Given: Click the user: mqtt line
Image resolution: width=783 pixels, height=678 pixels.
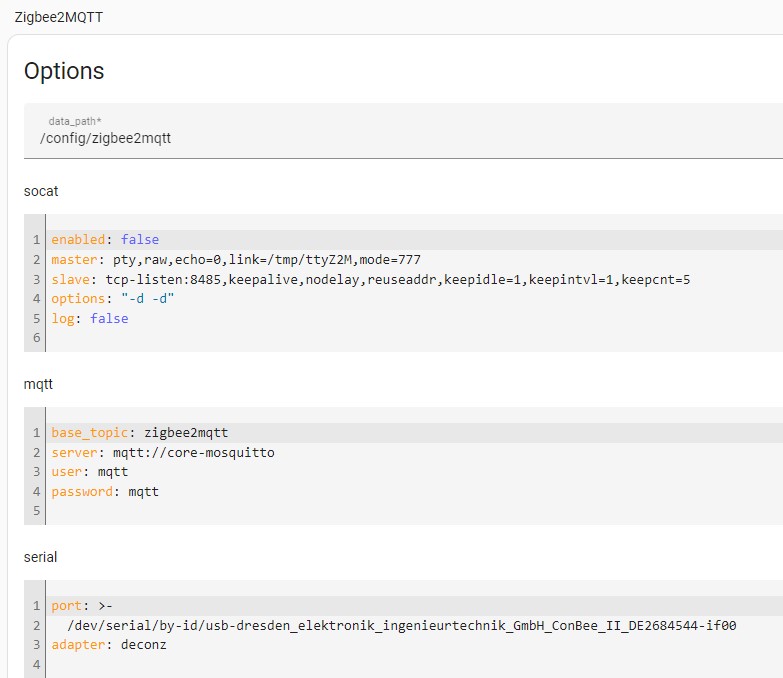Looking at the screenshot, I should 414,472.
